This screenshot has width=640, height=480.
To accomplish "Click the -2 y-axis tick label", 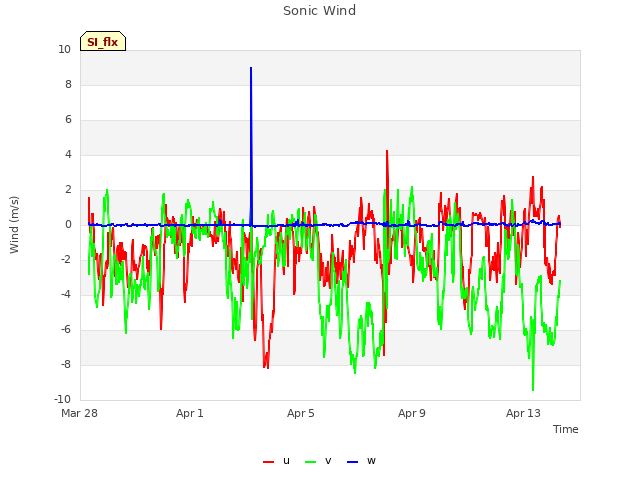I will point(66,259).
